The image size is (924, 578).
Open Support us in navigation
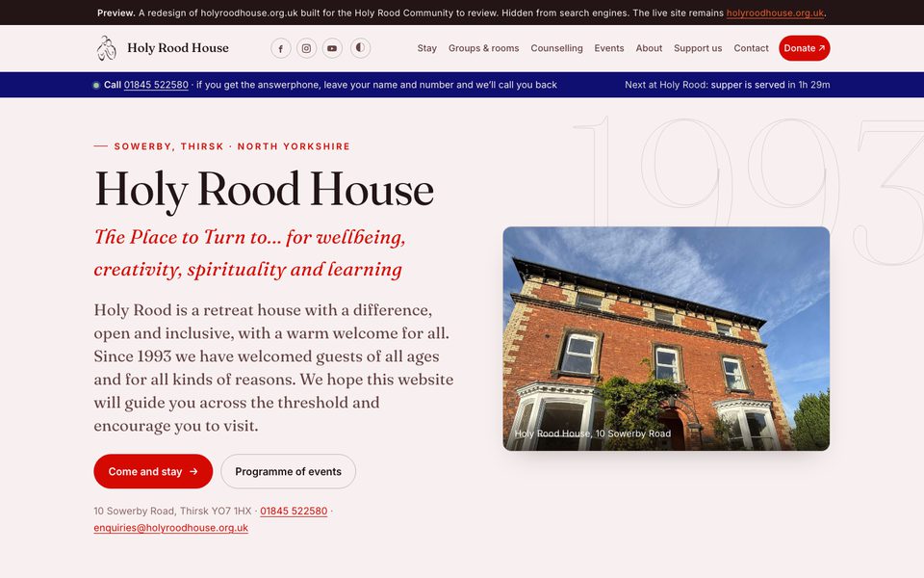pos(698,48)
